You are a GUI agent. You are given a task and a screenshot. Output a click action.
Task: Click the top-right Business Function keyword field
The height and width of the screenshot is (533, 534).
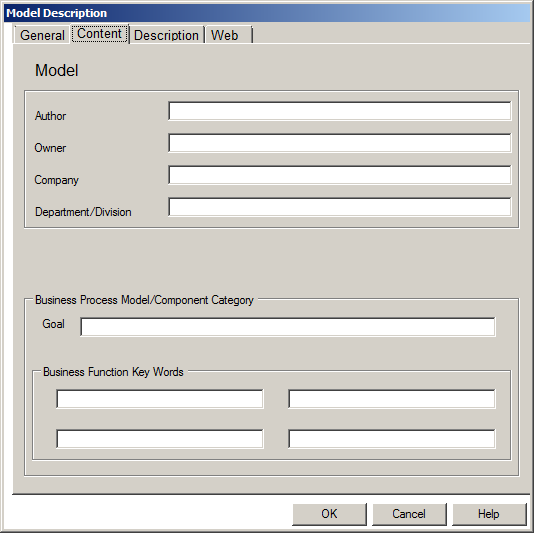click(392, 399)
